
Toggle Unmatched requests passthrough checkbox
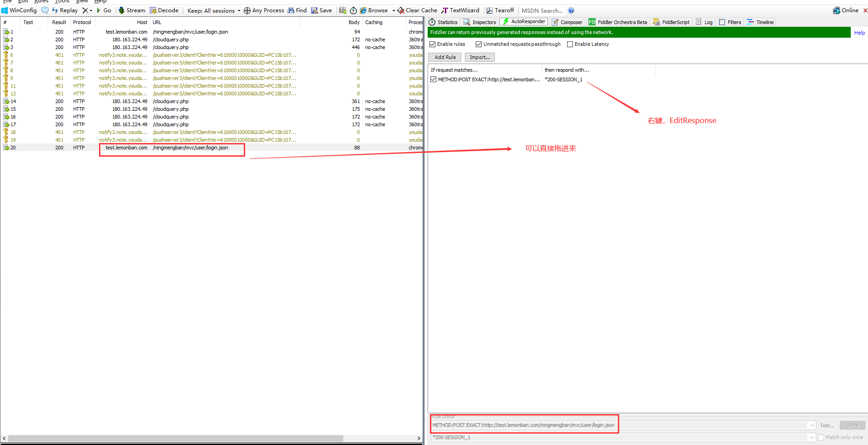(478, 44)
